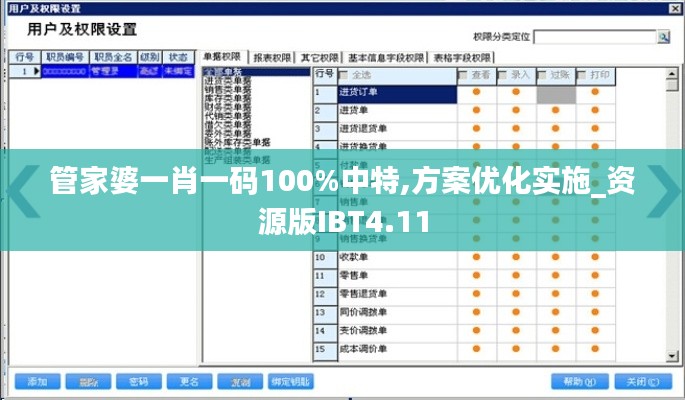Toggle 打印 permission dot for 成本调价单
Image resolution: width=685 pixels, height=400 pixels.
[595, 349]
